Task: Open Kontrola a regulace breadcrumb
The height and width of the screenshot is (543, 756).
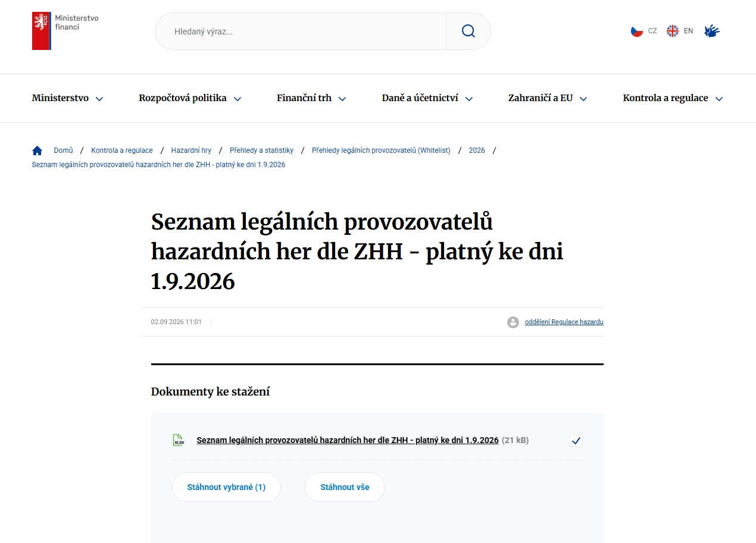Action: pyautogui.click(x=122, y=150)
